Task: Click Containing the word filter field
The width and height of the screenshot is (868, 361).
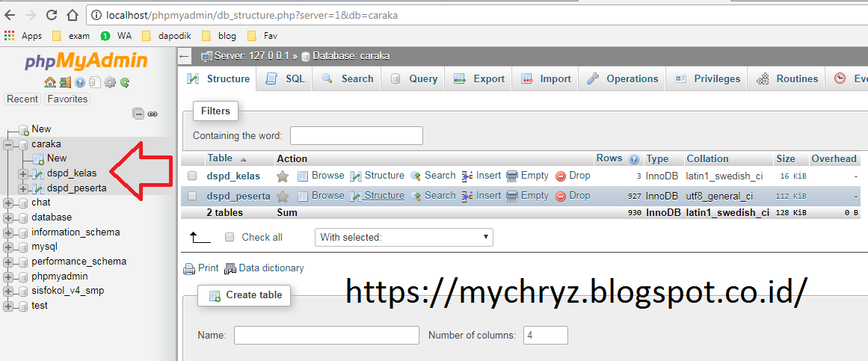Action: (x=357, y=135)
